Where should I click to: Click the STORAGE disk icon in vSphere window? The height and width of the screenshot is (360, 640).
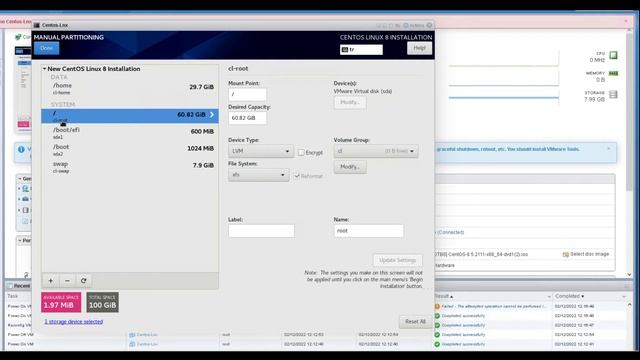(x=613, y=94)
